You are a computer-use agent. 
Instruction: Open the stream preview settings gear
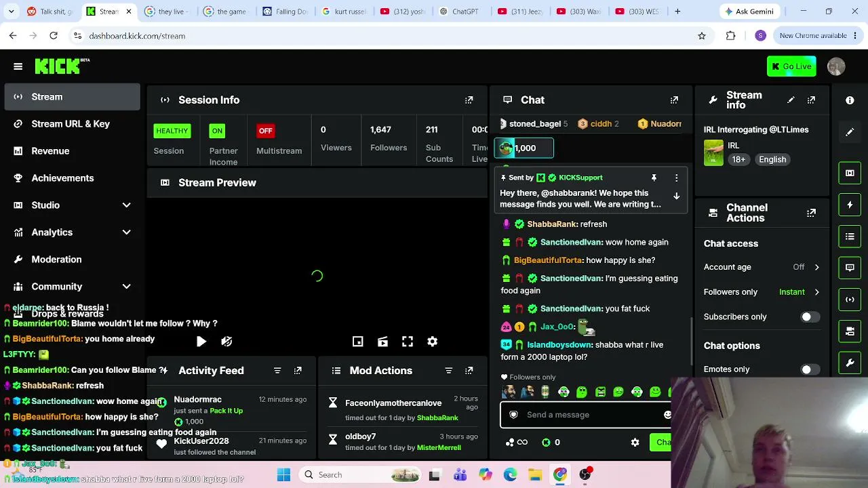[432, 342]
